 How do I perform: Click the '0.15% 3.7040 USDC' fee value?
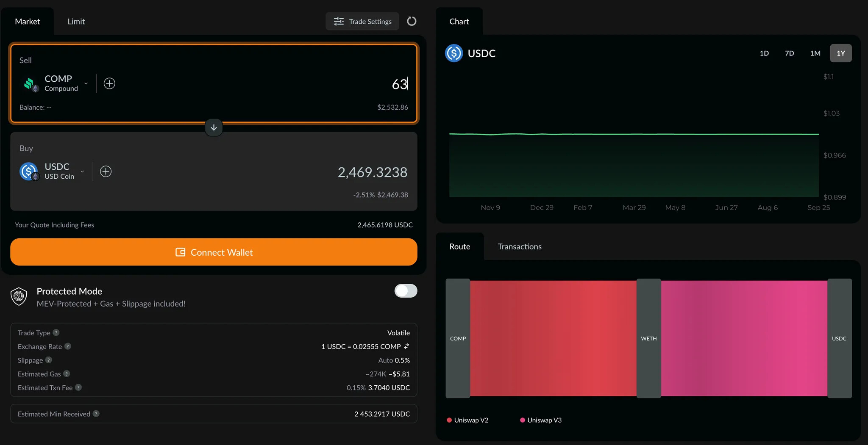point(378,387)
